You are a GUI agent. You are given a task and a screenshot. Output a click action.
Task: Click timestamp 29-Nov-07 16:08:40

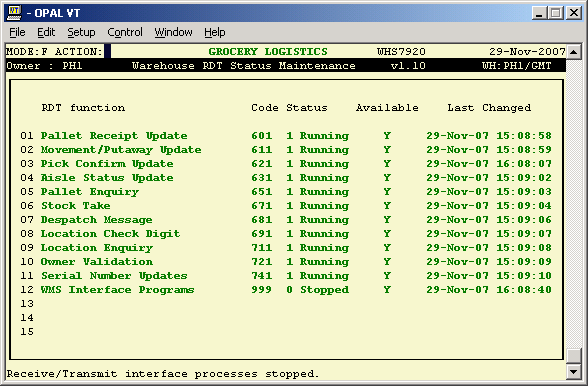[489, 290]
